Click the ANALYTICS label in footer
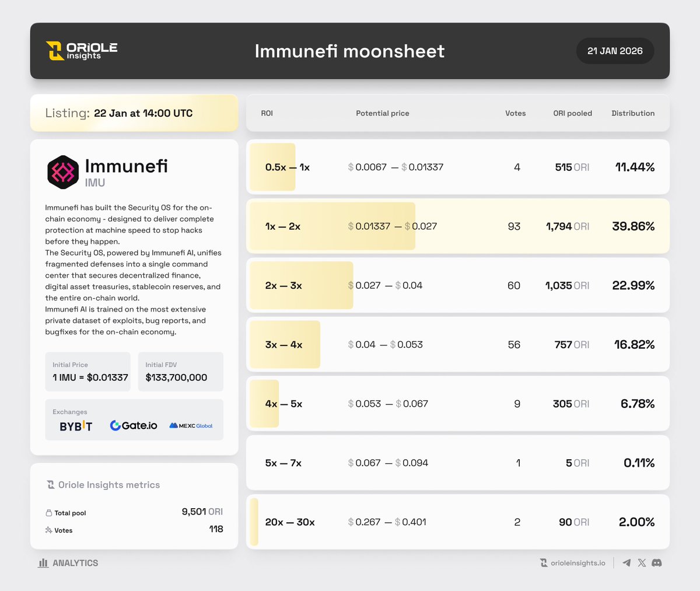700x591 pixels. (75, 563)
